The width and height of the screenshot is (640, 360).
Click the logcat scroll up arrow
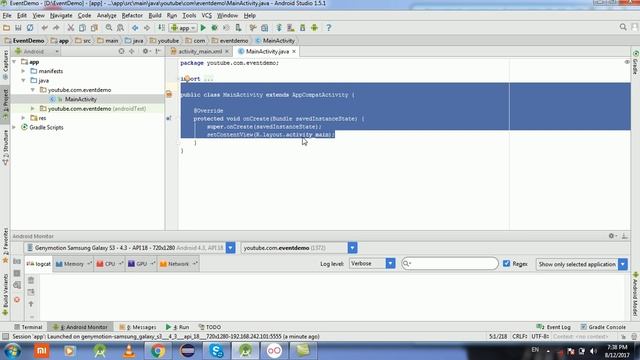coord(31,304)
